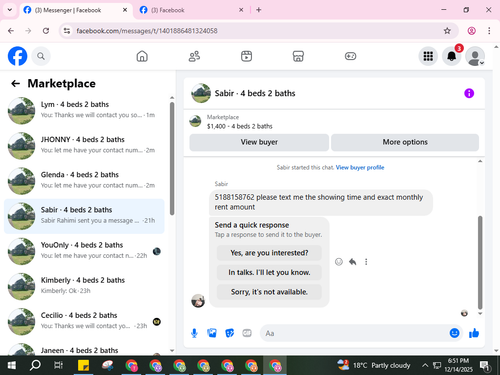The width and height of the screenshot is (500, 375).
Task: Open the emoji picker in message box
Action: pos(454,333)
